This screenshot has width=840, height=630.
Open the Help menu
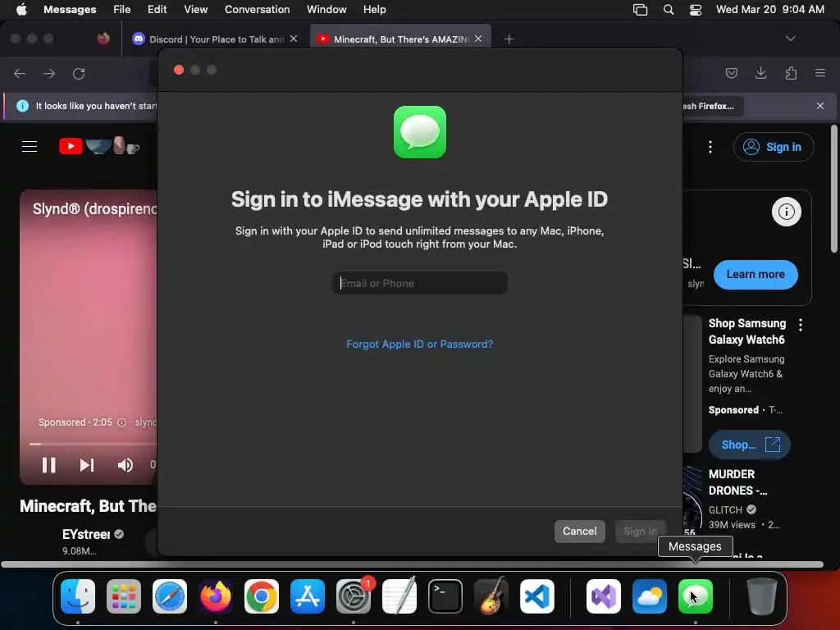pos(374,9)
